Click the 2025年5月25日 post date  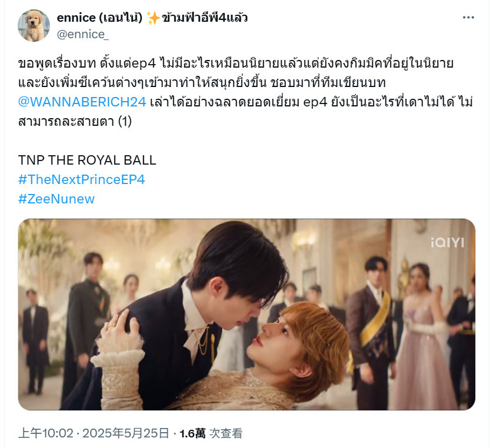point(126,433)
